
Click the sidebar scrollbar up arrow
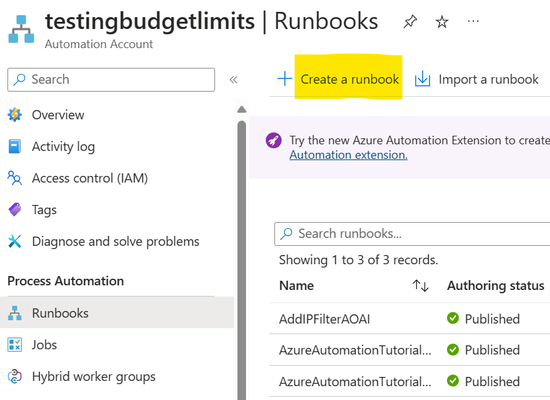coord(241,109)
